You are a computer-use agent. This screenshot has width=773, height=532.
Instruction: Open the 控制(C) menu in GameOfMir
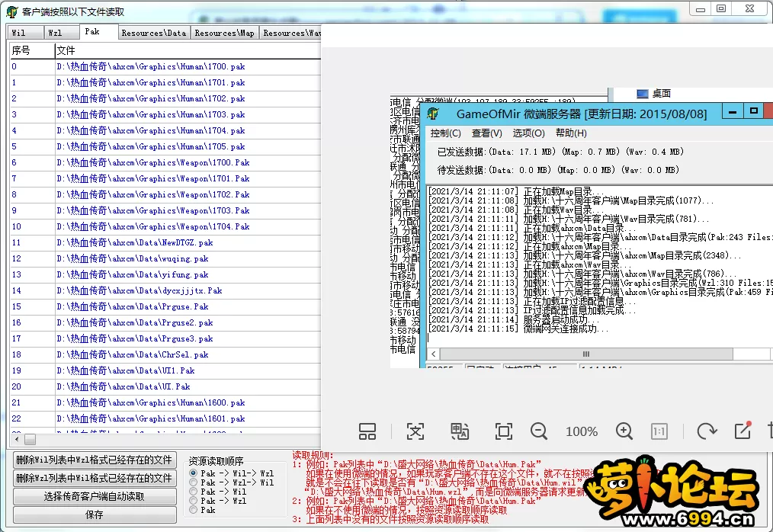point(446,133)
